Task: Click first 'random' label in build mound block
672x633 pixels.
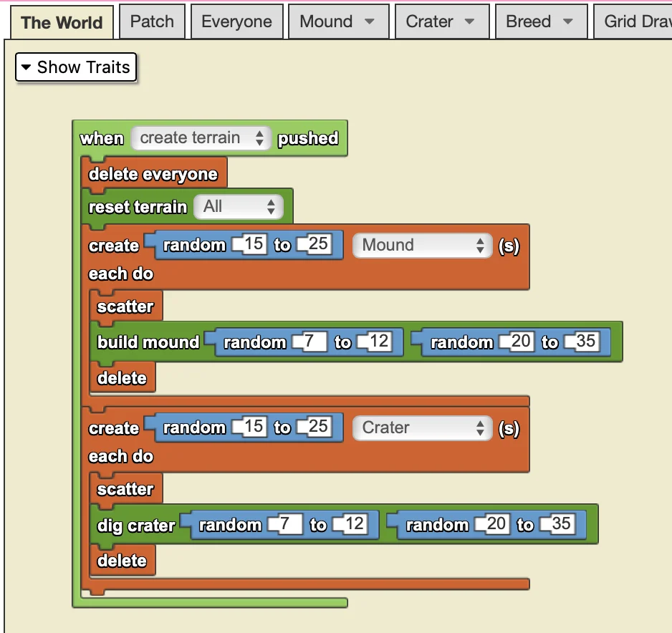Action: click(x=254, y=343)
